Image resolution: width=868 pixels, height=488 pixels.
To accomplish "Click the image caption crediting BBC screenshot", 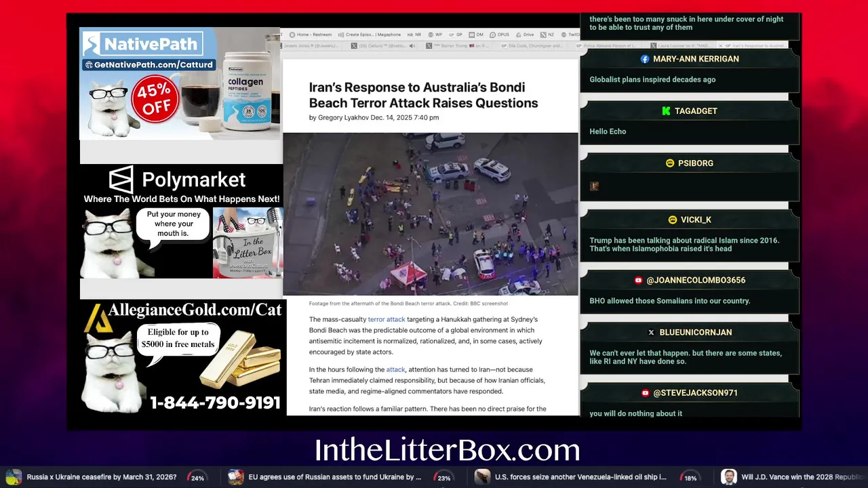I will [x=408, y=304].
